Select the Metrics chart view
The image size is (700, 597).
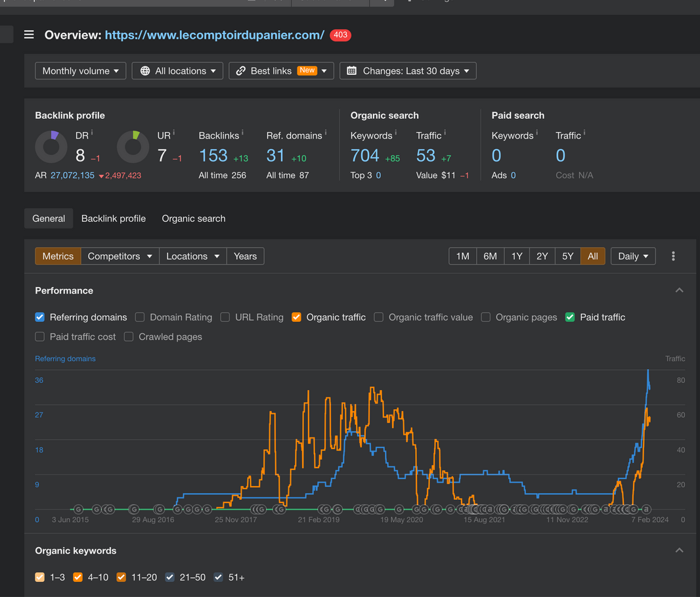point(58,256)
